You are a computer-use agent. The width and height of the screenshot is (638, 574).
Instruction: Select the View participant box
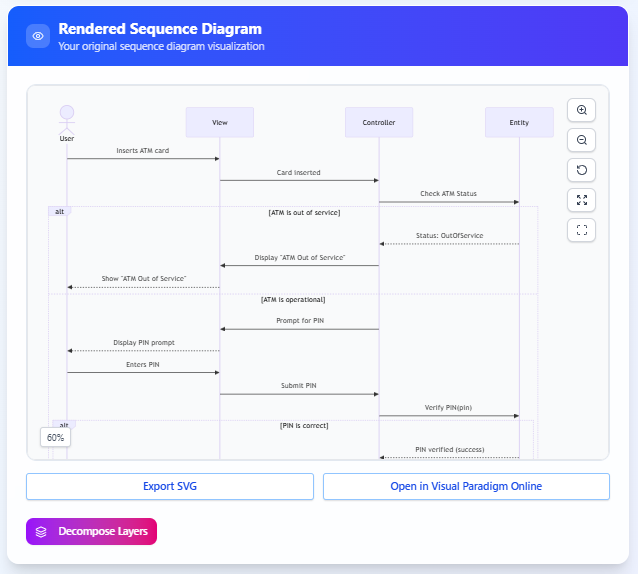(x=219, y=122)
